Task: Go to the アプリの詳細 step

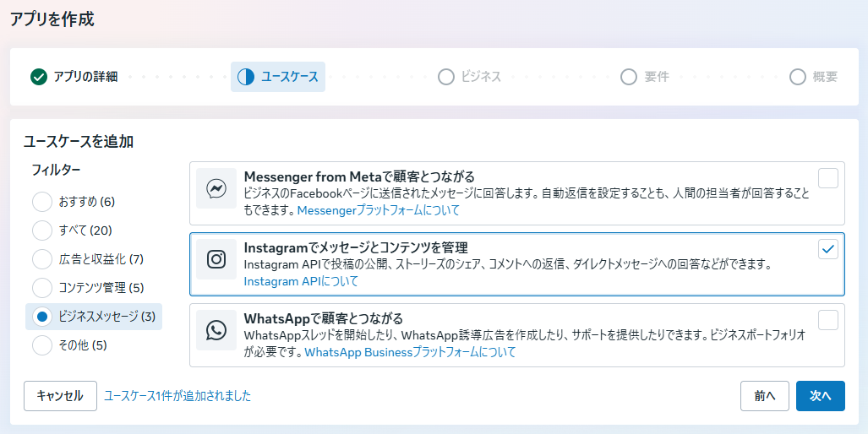Action: tap(85, 77)
